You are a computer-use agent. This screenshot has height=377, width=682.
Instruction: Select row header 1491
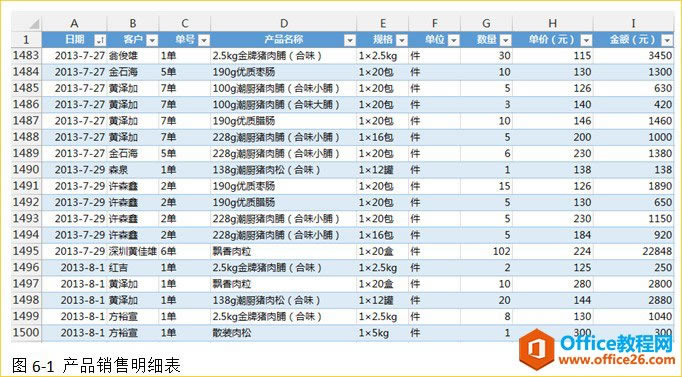coord(26,186)
